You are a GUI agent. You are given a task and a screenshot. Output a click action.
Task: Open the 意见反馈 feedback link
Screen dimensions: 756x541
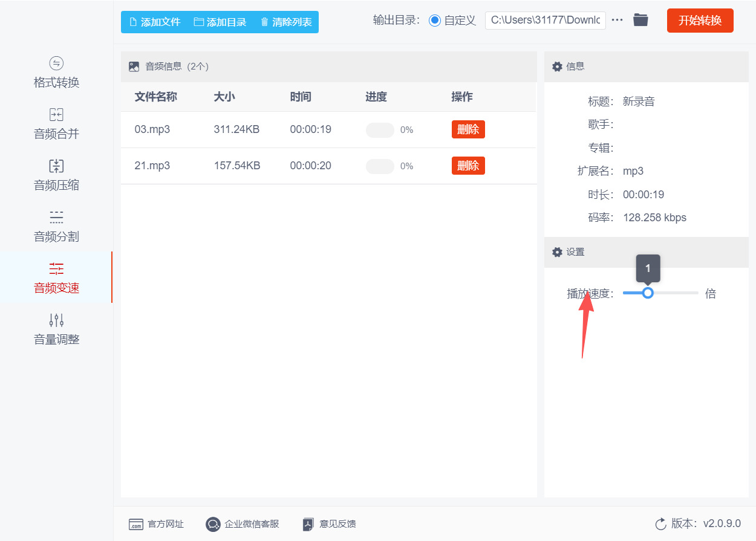click(337, 524)
